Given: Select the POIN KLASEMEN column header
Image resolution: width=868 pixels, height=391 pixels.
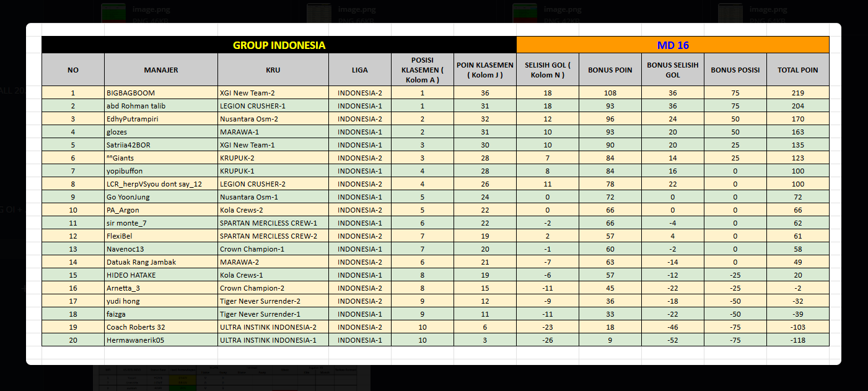Looking at the screenshot, I should (x=485, y=70).
